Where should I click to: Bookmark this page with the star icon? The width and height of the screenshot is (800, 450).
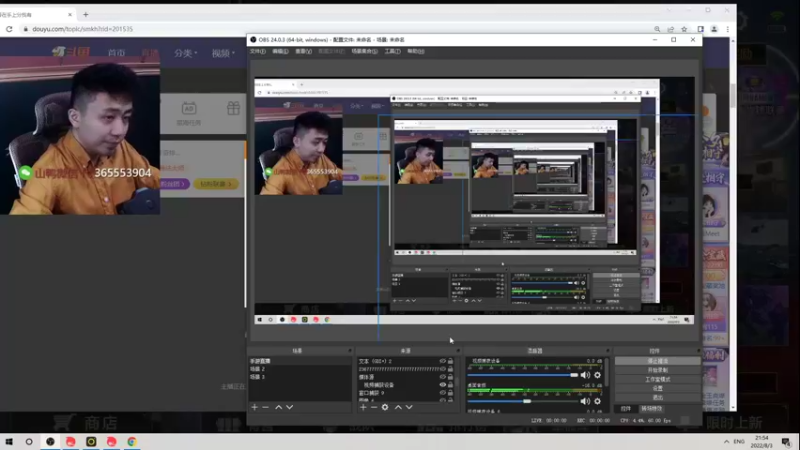click(x=684, y=29)
